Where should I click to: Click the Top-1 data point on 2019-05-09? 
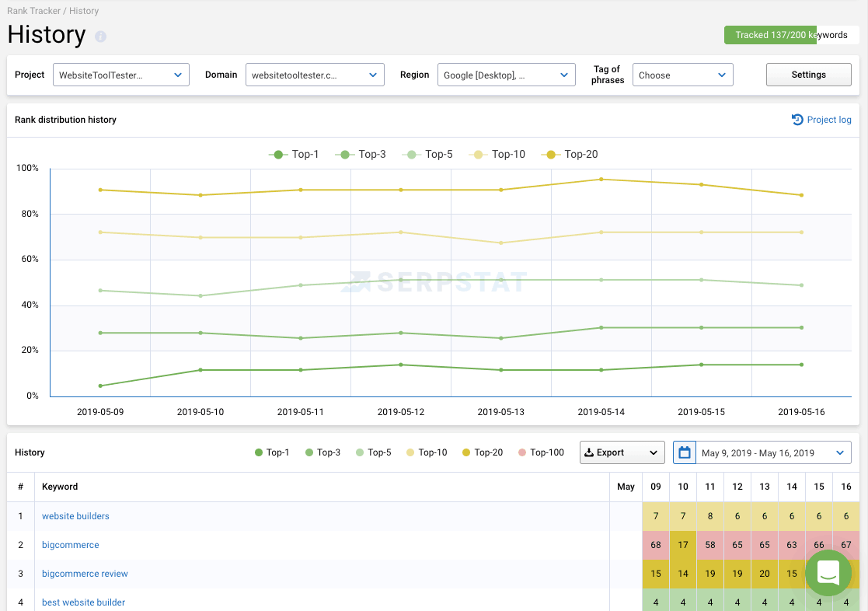[100, 386]
